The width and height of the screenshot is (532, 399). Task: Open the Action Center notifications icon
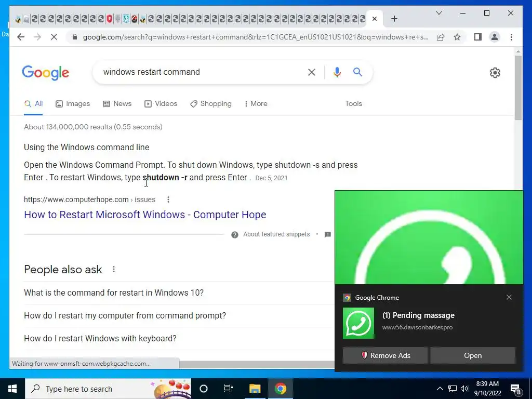[515, 389]
